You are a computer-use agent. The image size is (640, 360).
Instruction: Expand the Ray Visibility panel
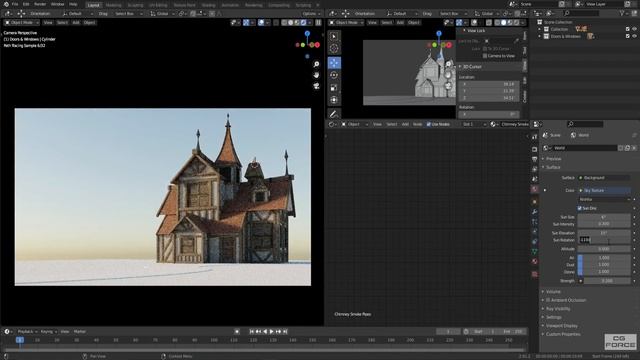[558, 309]
